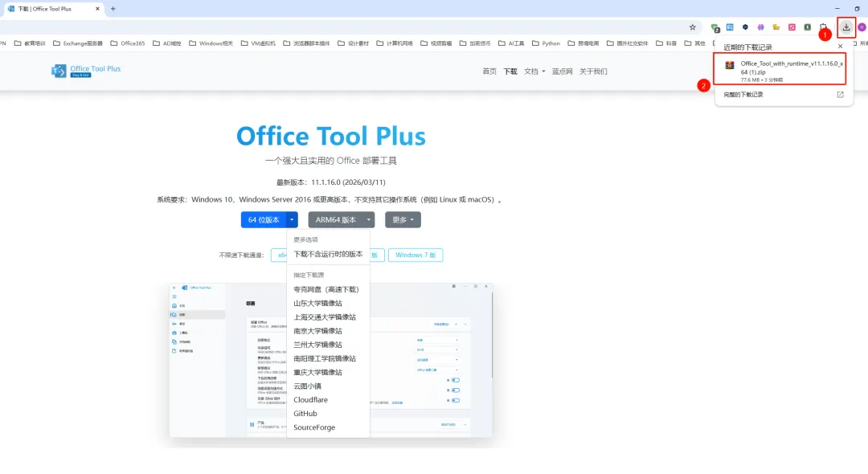
Task: Open the pink square extension icon
Action: [792, 27]
